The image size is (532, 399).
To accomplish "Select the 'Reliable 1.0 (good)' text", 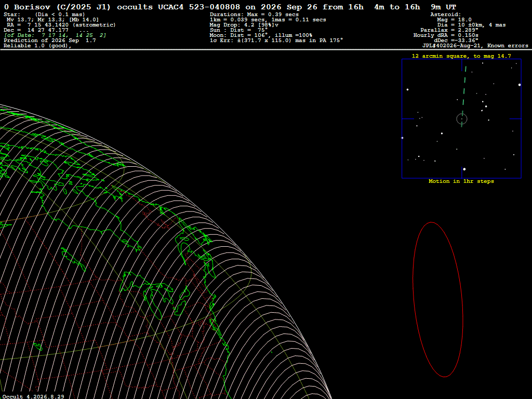I will tap(37, 46).
